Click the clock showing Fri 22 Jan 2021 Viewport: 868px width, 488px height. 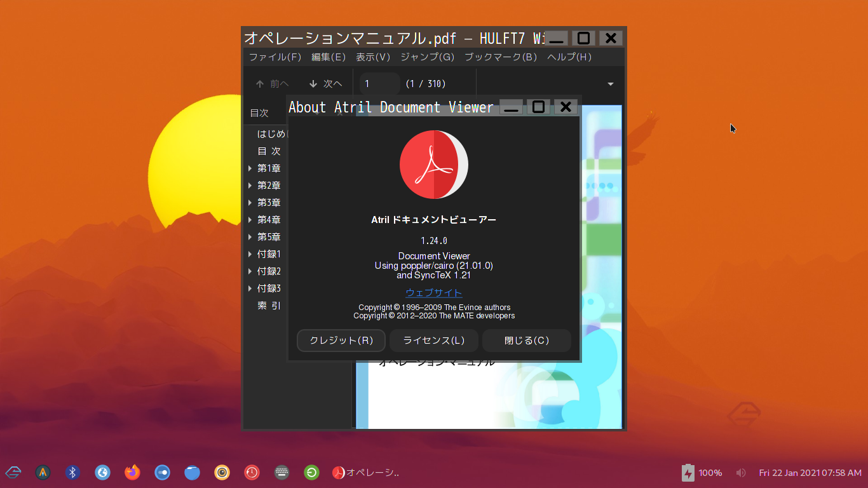[810, 473]
